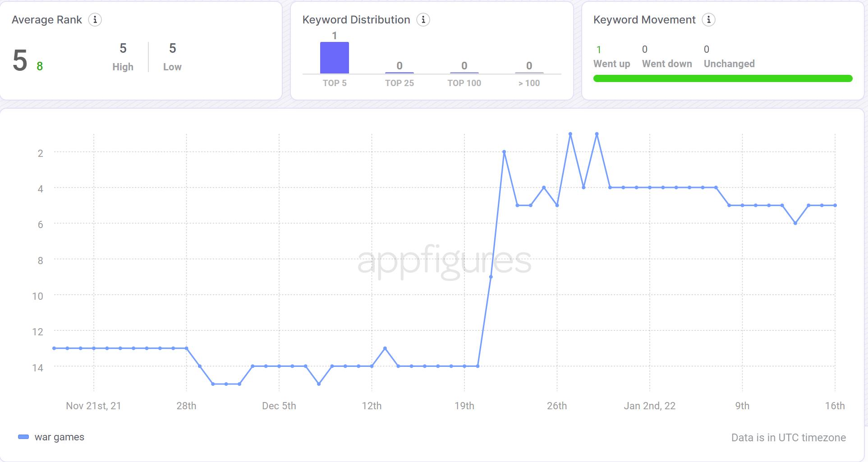Select the 'Keyword Distribution' card title
The width and height of the screenshot is (868, 462).
(356, 20)
